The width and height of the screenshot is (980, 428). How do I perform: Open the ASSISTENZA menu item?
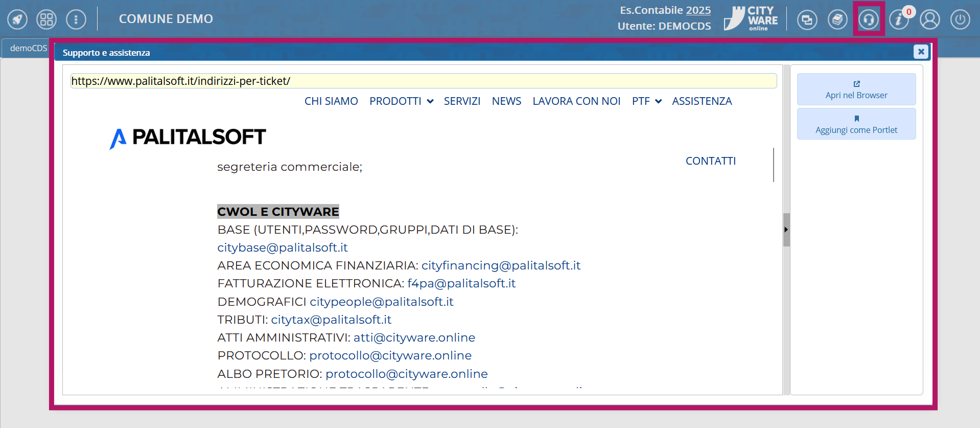[x=702, y=101]
